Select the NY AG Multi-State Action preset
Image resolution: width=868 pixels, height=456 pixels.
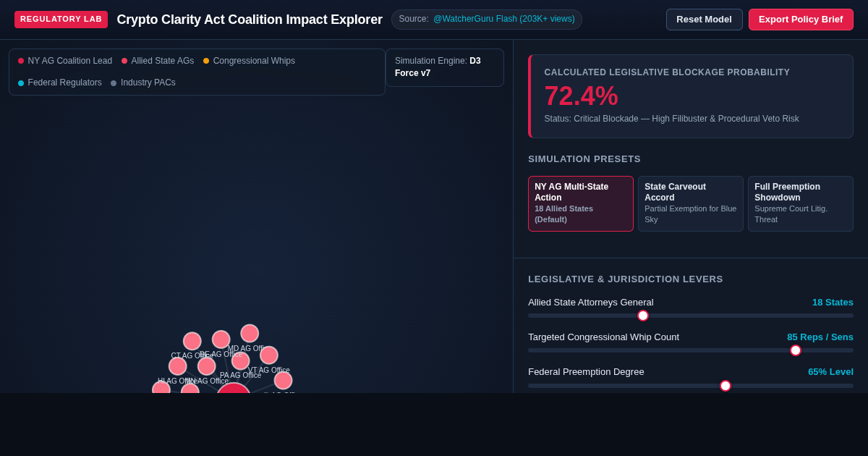tap(581, 203)
